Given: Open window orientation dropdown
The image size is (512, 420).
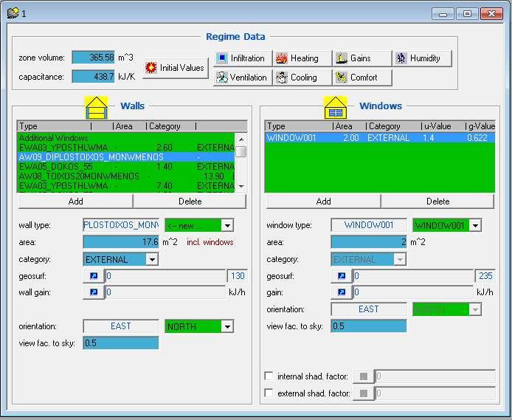Looking at the screenshot, I should [x=475, y=309].
